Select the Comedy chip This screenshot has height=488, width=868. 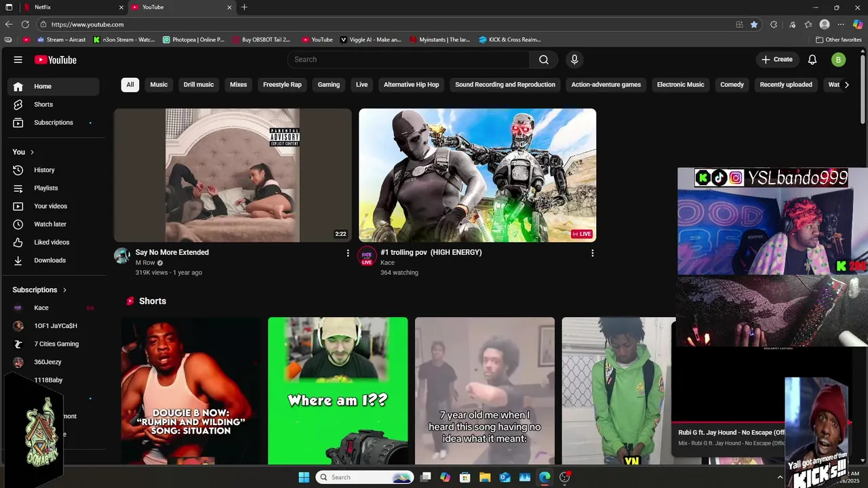click(732, 85)
